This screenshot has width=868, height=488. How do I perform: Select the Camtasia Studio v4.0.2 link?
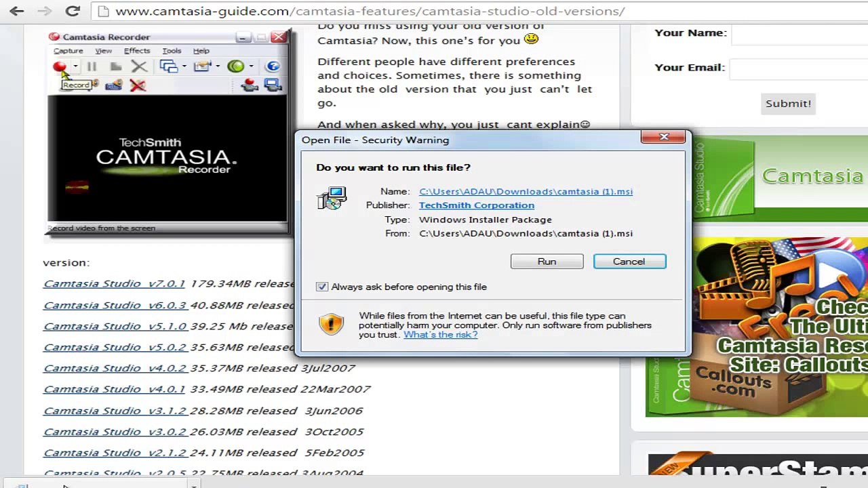[115, 369]
